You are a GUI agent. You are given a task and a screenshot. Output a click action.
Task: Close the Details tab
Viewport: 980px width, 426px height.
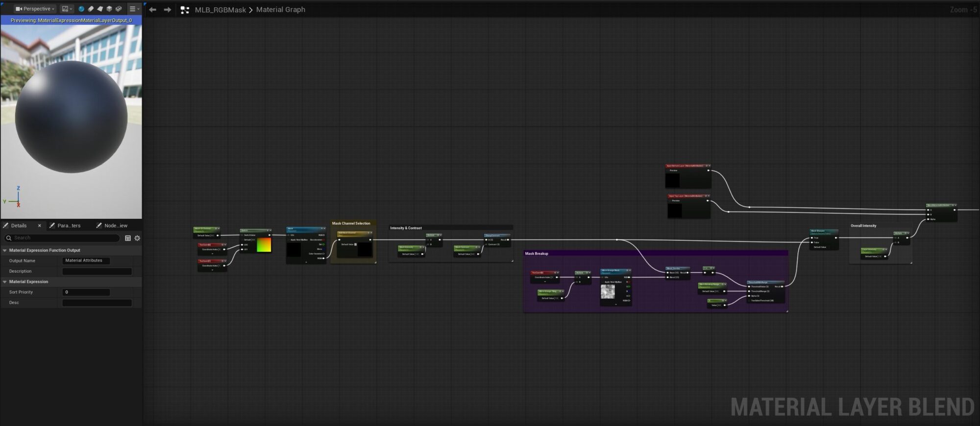(x=40, y=226)
